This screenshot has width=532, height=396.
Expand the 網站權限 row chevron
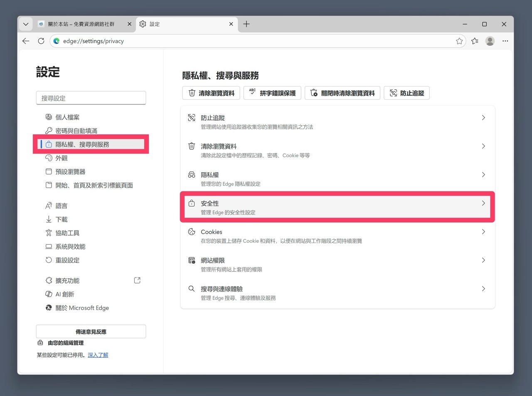click(x=483, y=260)
